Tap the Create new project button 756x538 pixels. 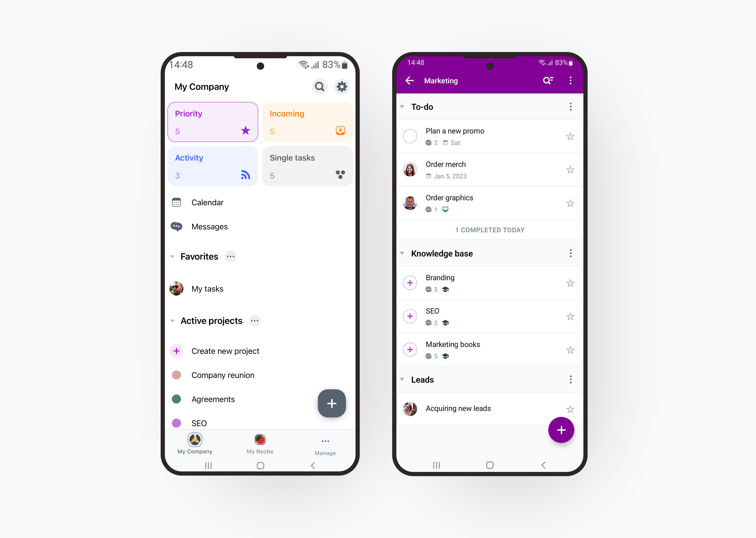pos(226,351)
